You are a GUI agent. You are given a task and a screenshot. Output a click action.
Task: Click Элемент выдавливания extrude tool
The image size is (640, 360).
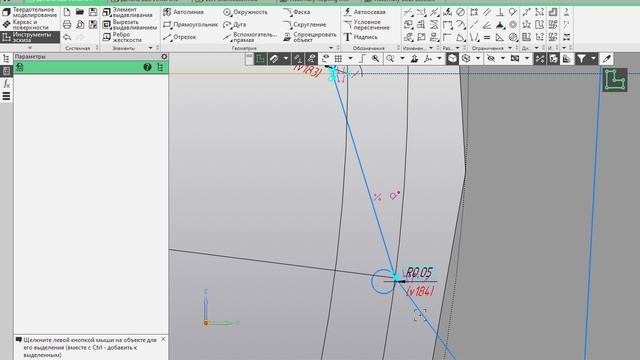click(129, 12)
